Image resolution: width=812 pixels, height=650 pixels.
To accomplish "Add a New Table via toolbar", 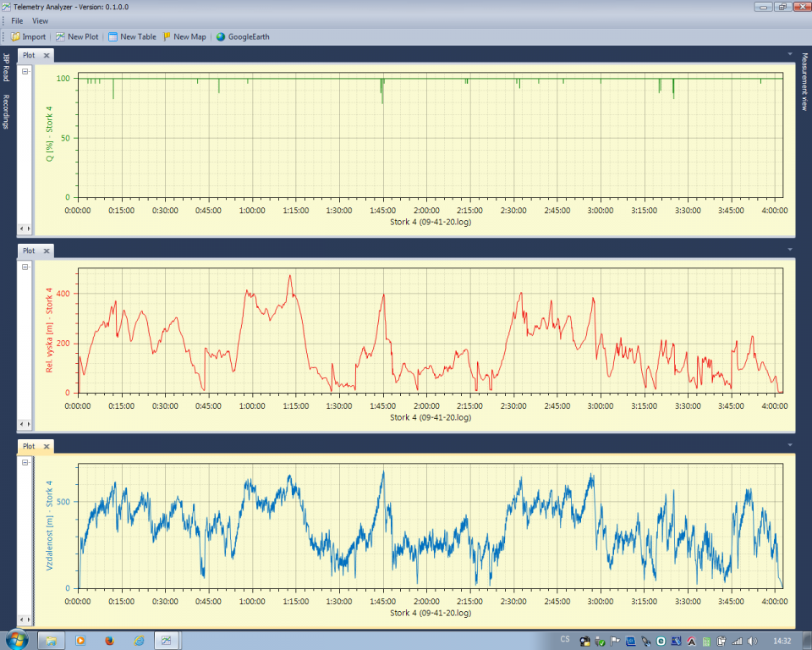I will 132,36.
